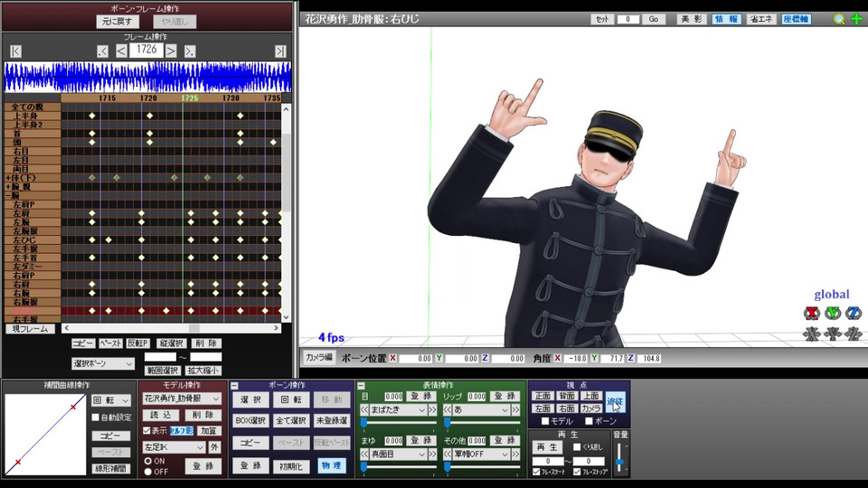Click the magnifier zoom icon in viewport
Screen dimensions: 868x488
click(839, 19)
